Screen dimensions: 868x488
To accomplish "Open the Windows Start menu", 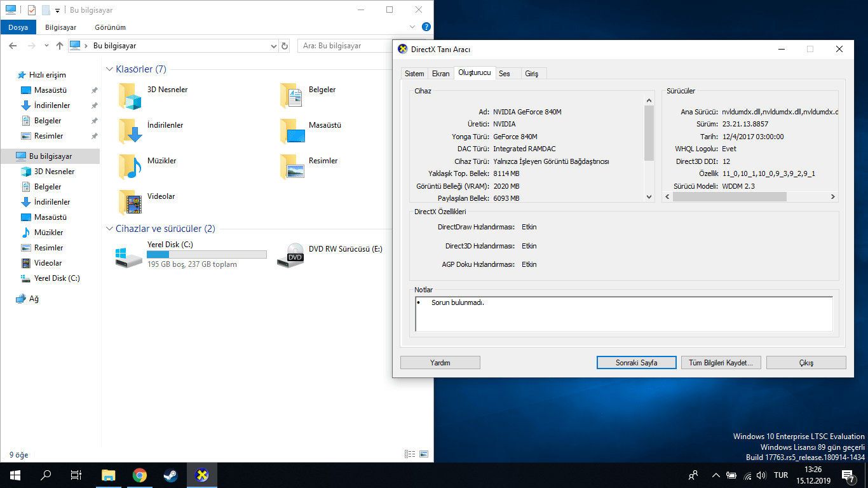I will point(15,475).
